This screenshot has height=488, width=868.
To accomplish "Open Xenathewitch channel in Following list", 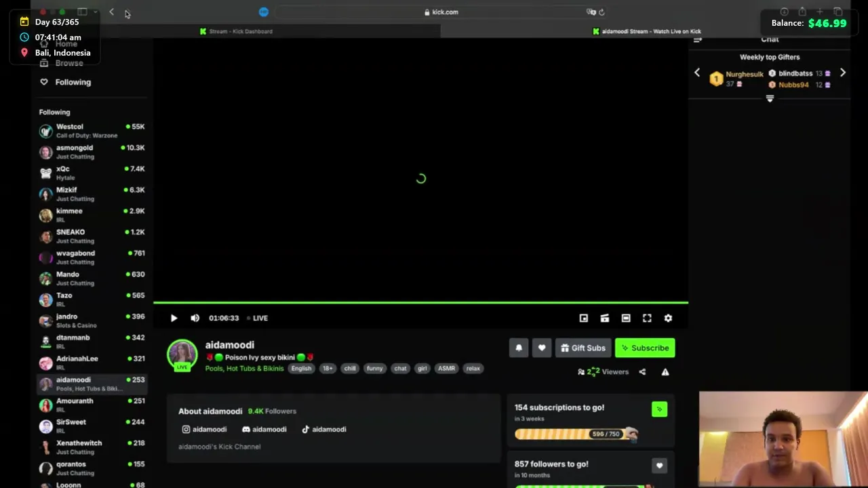I will point(92,447).
